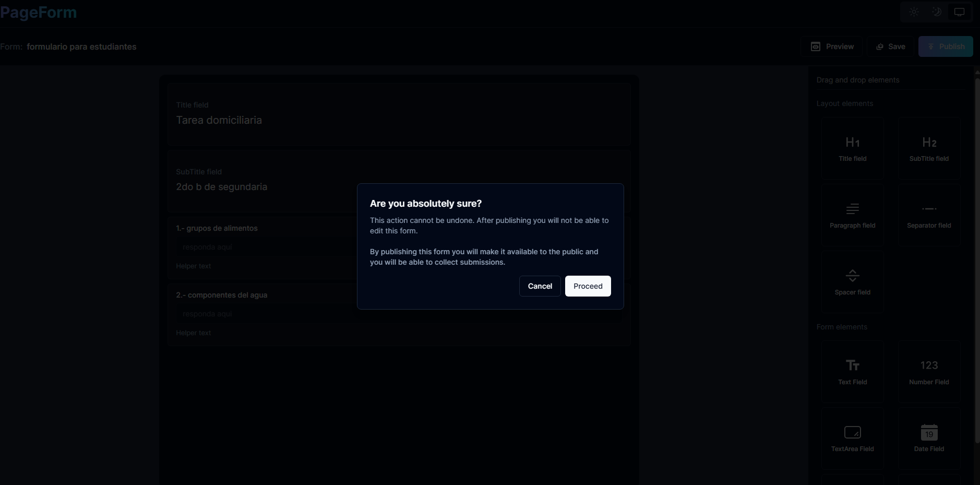980x485 pixels.
Task: Click the 'Are you absolutely sure?' heading
Action: coord(426,204)
